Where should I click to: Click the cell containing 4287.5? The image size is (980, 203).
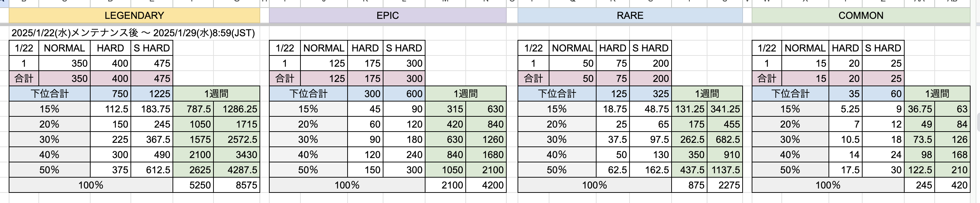pos(236,170)
